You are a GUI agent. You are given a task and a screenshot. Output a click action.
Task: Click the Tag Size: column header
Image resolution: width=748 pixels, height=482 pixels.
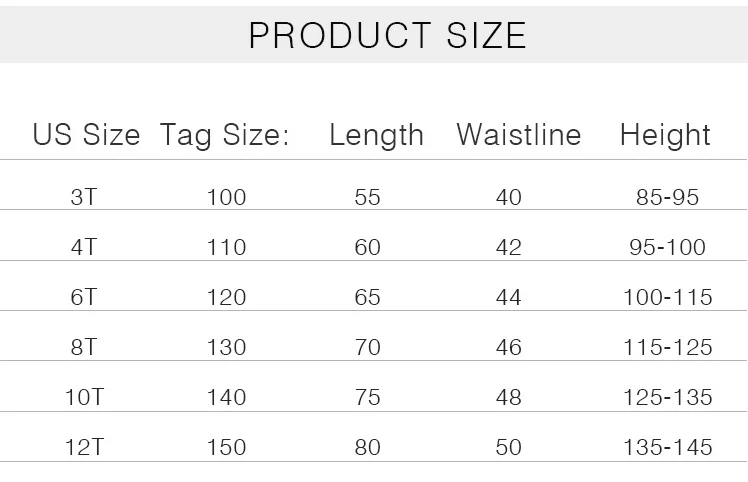click(225, 136)
